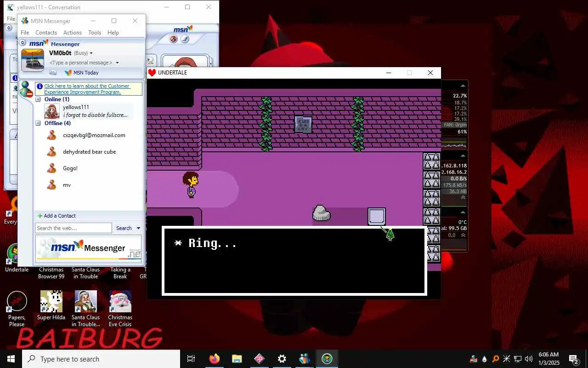The image size is (588, 368).
Task: Click the personal message field
Action: click(81, 63)
